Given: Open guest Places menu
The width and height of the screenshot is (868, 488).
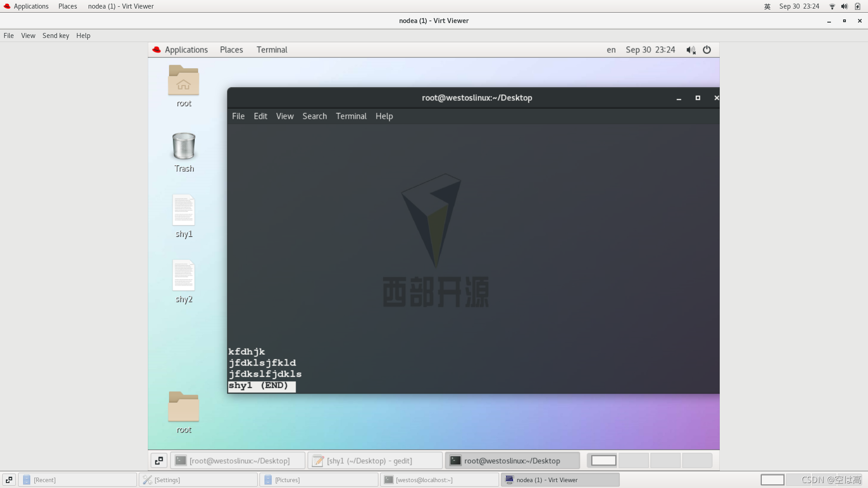Looking at the screenshot, I should 231,50.
